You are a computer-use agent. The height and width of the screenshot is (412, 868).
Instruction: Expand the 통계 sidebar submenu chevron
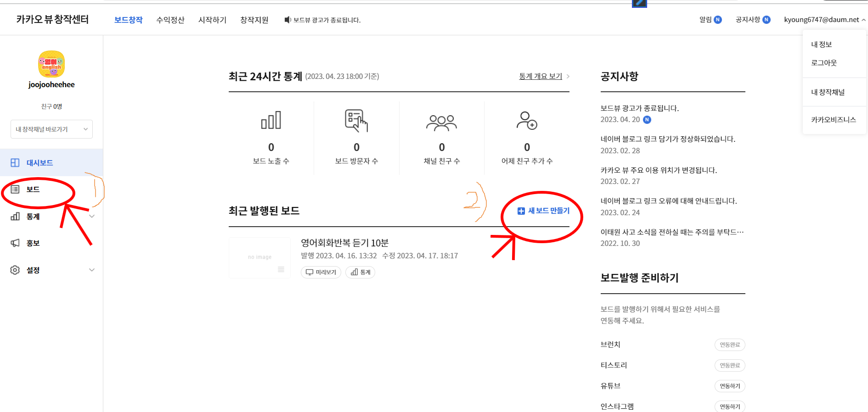[92, 217]
